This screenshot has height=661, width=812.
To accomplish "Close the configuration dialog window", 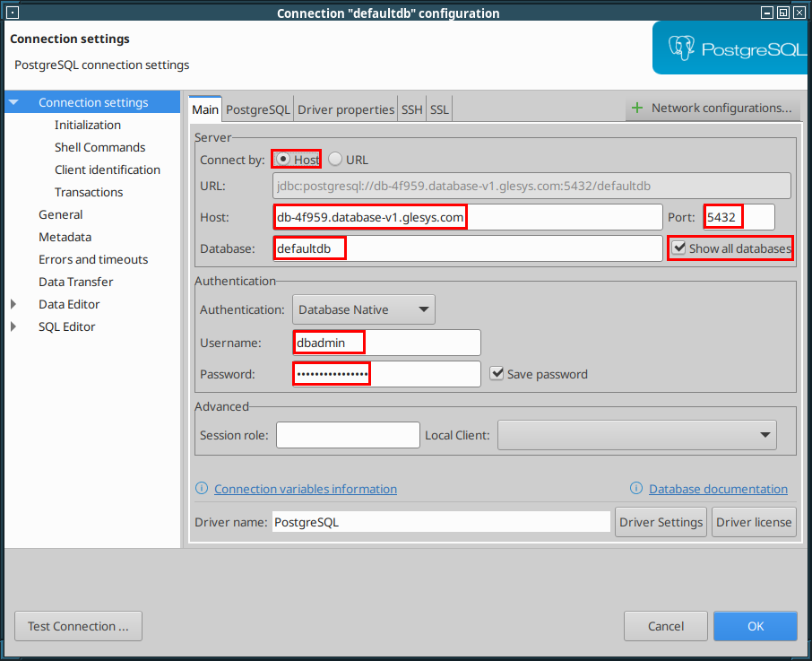I will pyautogui.click(x=799, y=13).
